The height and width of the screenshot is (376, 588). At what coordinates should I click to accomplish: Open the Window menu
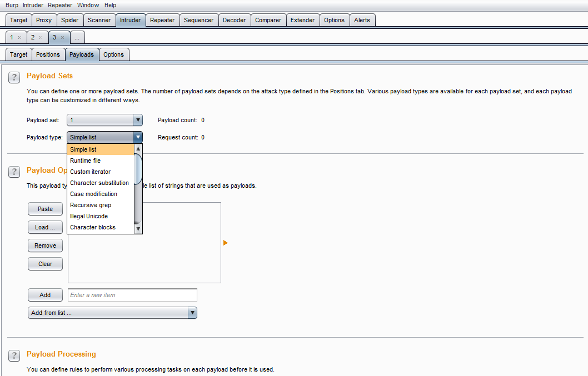coord(88,5)
